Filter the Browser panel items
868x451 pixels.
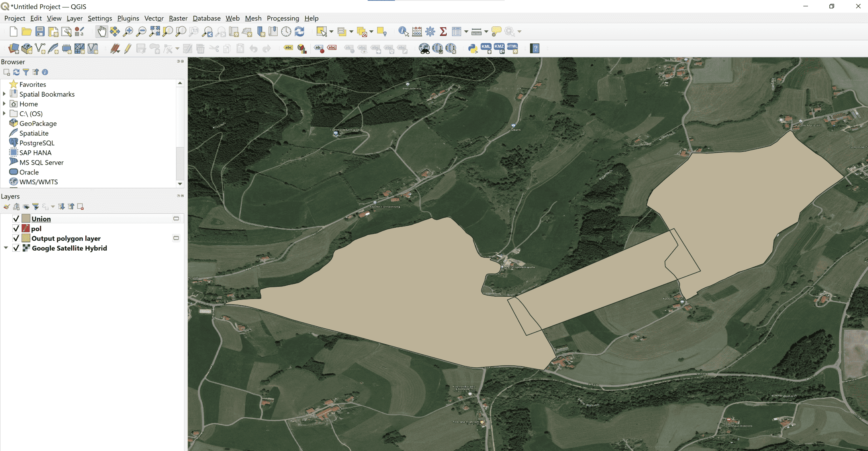point(26,72)
